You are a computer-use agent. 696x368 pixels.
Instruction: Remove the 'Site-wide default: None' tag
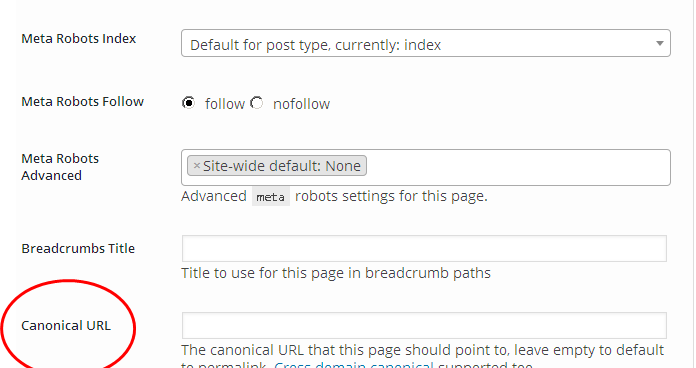[197, 166]
